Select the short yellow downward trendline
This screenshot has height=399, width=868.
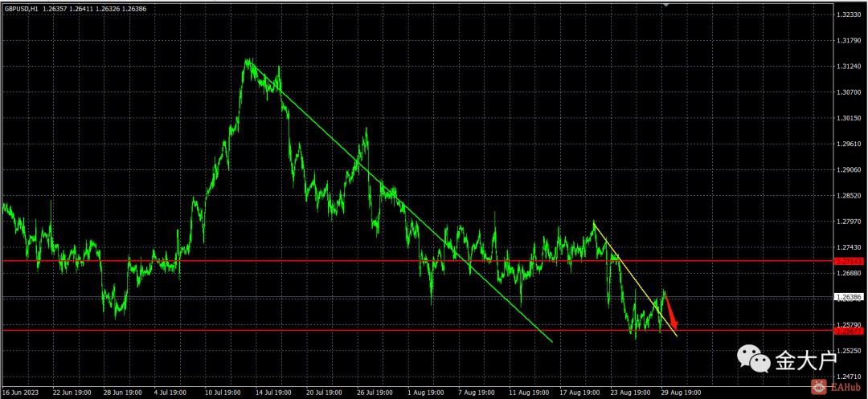pos(635,279)
